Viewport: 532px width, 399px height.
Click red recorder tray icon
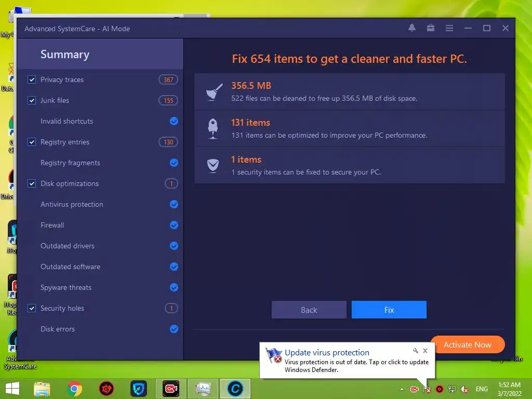414,389
